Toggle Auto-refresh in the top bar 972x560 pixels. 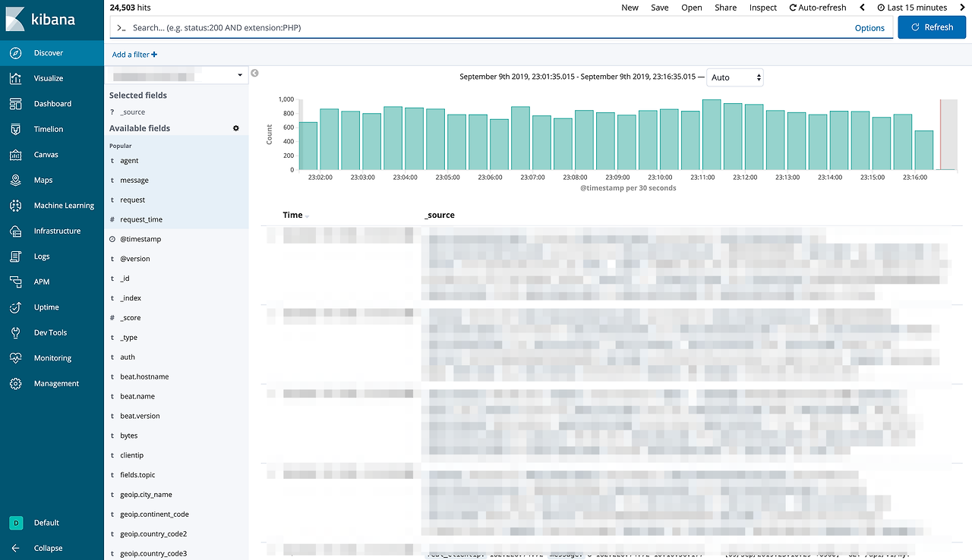[x=818, y=8]
